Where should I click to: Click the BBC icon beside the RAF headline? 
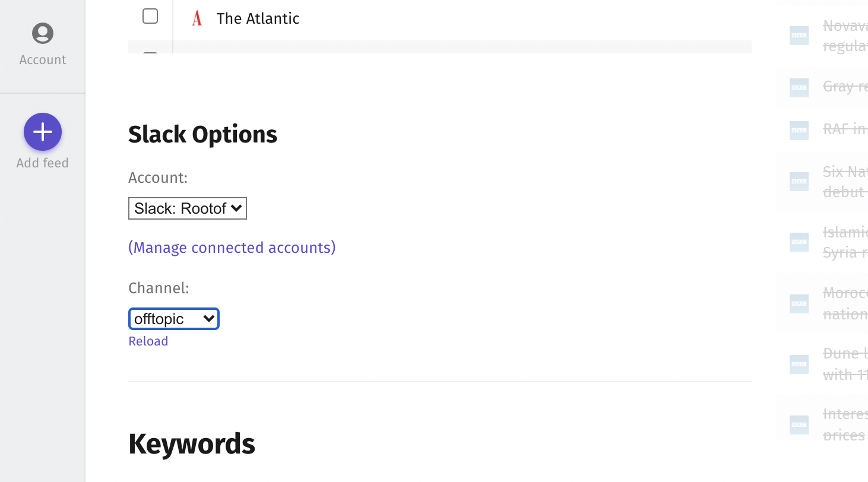click(799, 131)
